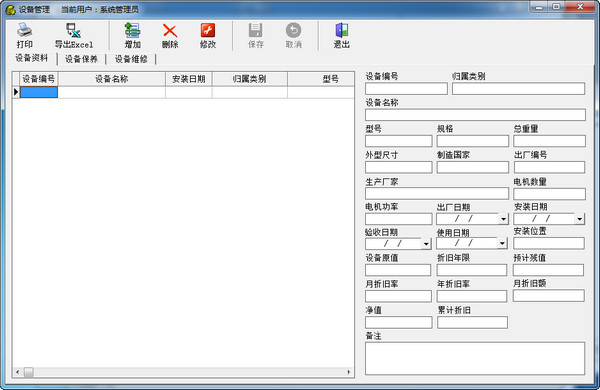Focus the 月折旧额 input field
The height and width of the screenshot is (390, 600).
click(549, 295)
